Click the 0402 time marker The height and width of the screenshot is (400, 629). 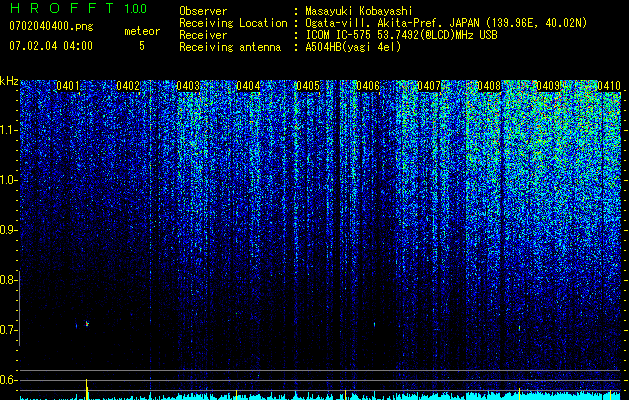[x=128, y=86]
